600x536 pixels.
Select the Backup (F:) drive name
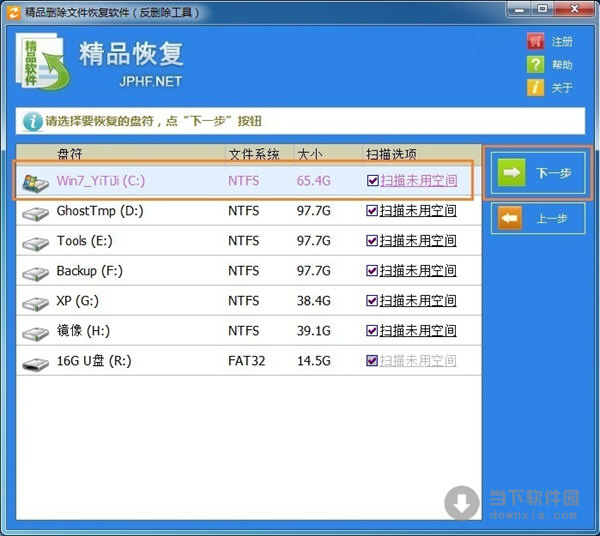coord(90,271)
